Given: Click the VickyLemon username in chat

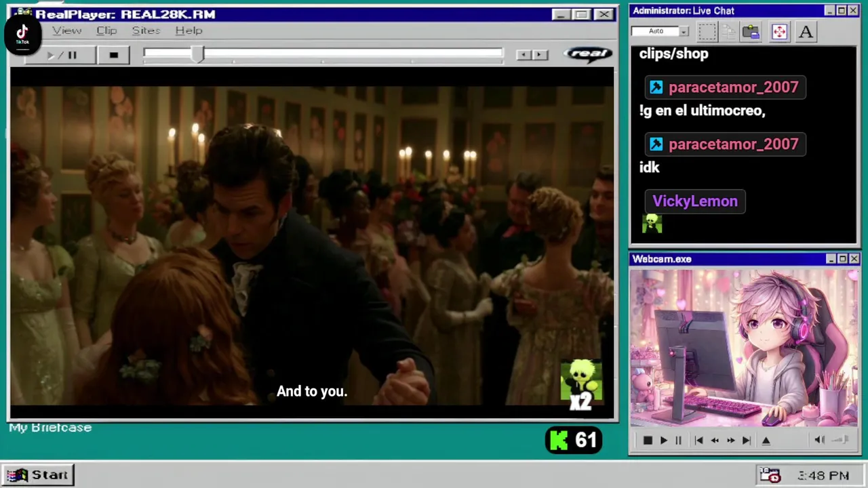Looking at the screenshot, I should click(695, 201).
